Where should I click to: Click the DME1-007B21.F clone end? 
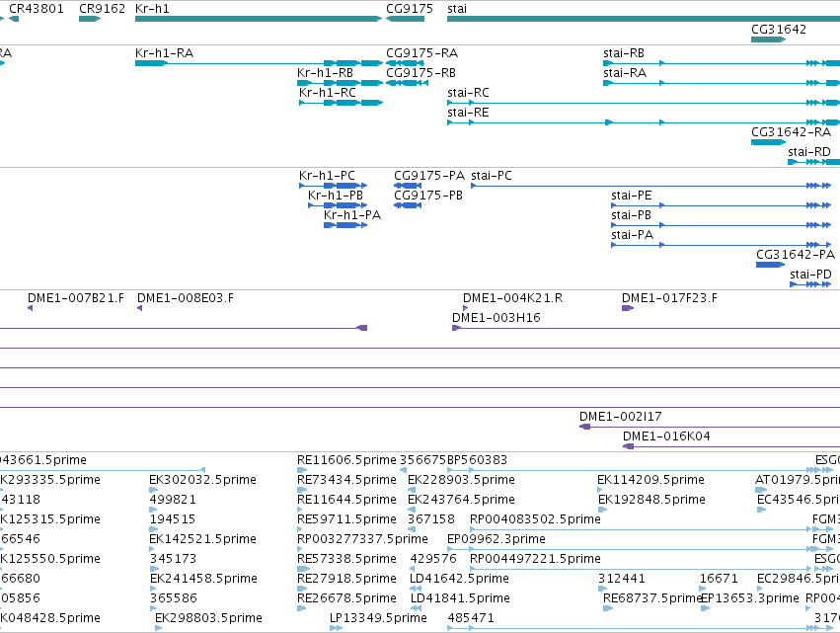pos(30,308)
